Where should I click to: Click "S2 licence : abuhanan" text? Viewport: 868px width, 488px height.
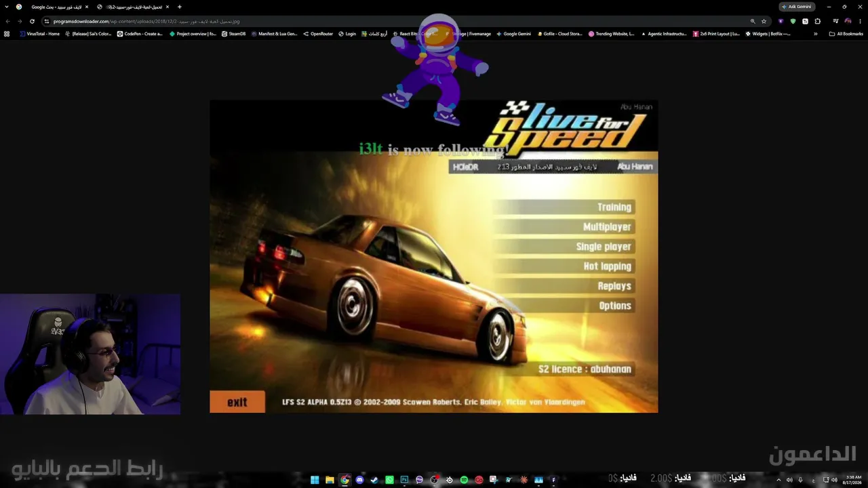tap(585, 369)
